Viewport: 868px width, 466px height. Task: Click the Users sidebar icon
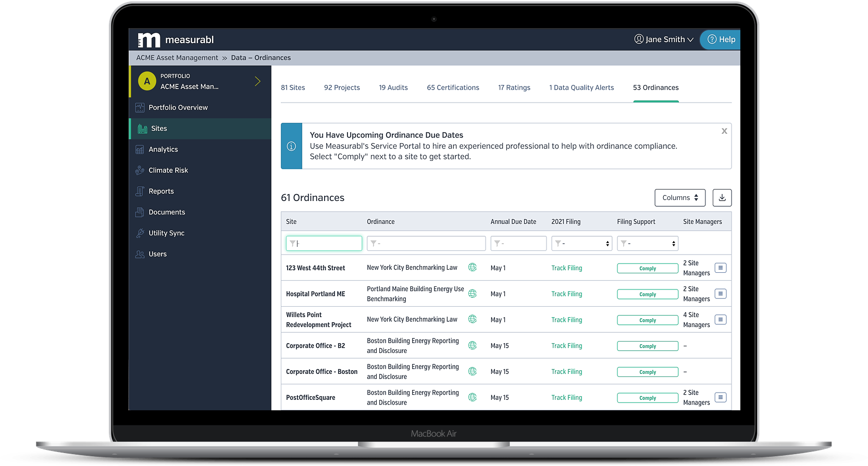(x=140, y=254)
